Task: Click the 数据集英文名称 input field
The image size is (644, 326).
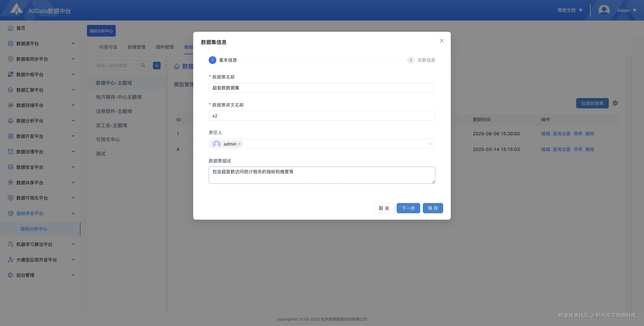Action: pyautogui.click(x=322, y=116)
